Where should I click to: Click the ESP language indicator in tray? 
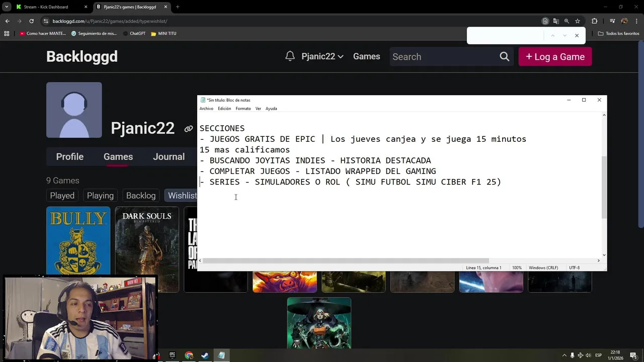599,355
